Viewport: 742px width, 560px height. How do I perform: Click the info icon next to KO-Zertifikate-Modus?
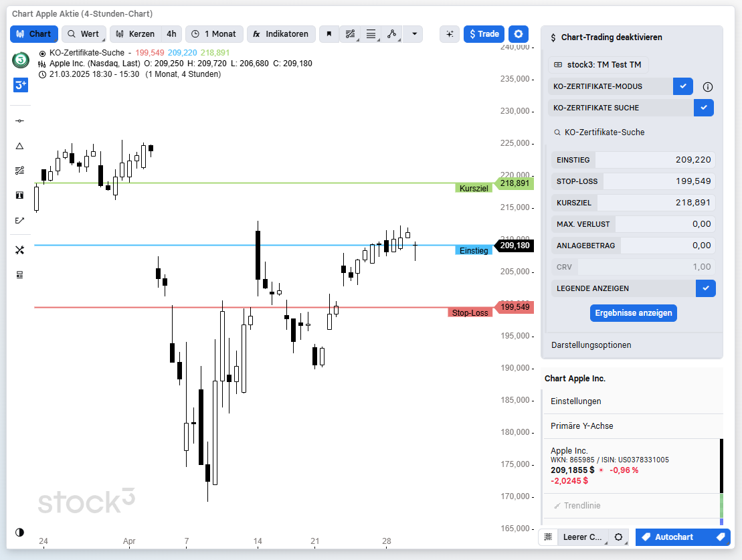707,86
